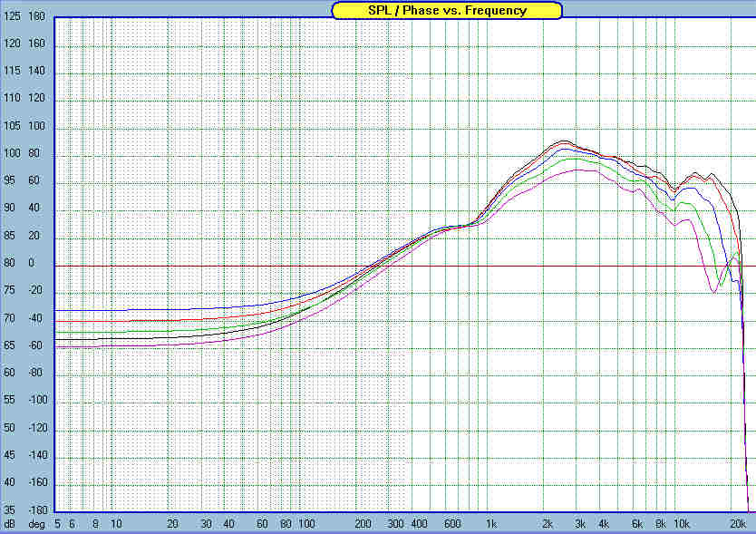The image size is (756, 534).
Task: Click the 600 frequency axis label
Action: click(452, 524)
